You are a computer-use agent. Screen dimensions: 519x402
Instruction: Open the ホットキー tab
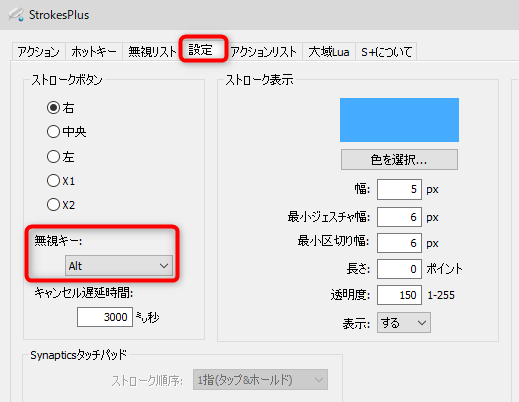94,52
